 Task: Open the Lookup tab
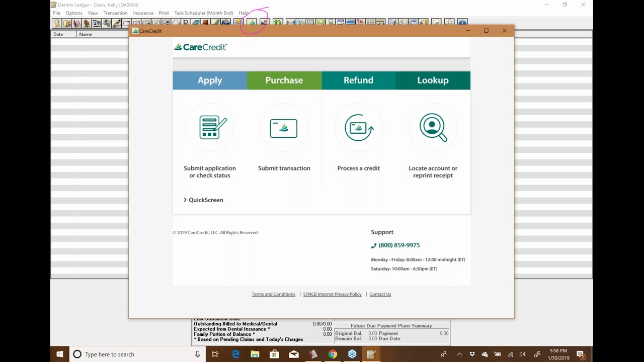click(433, 80)
